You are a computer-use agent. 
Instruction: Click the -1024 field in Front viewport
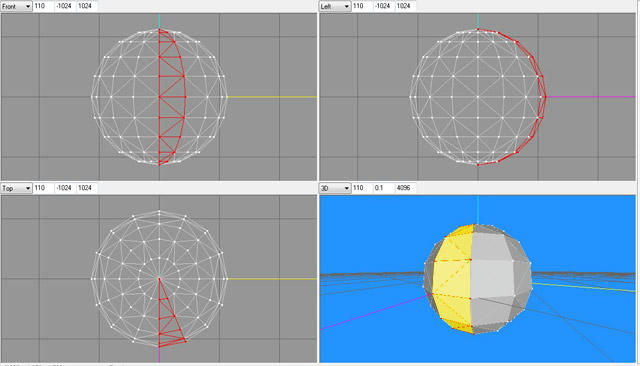pos(64,6)
